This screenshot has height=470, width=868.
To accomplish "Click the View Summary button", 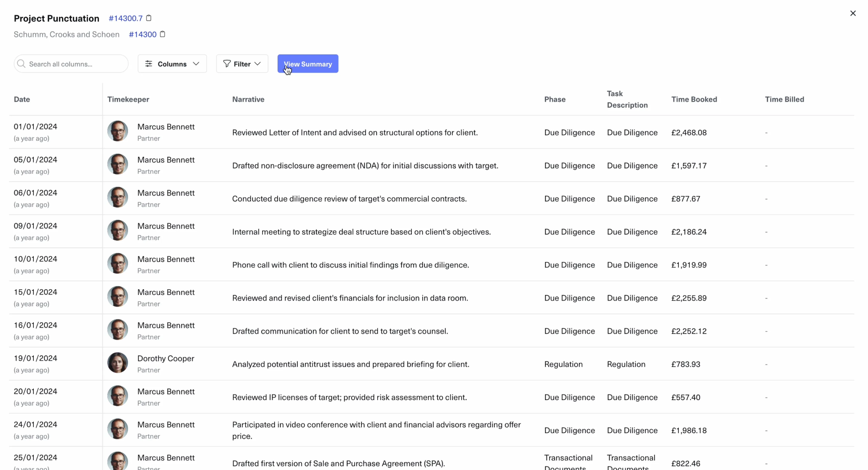I will tap(308, 63).
